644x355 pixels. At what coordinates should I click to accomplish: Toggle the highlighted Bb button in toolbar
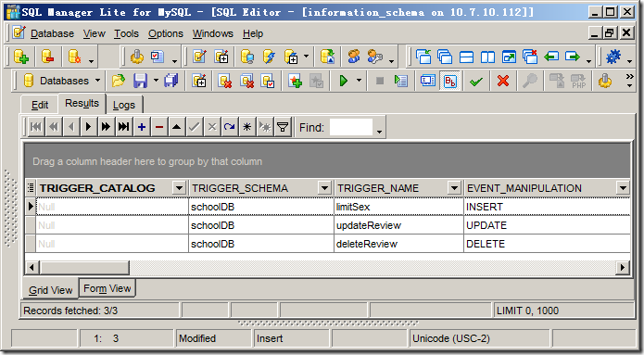(x=449, y=81)
